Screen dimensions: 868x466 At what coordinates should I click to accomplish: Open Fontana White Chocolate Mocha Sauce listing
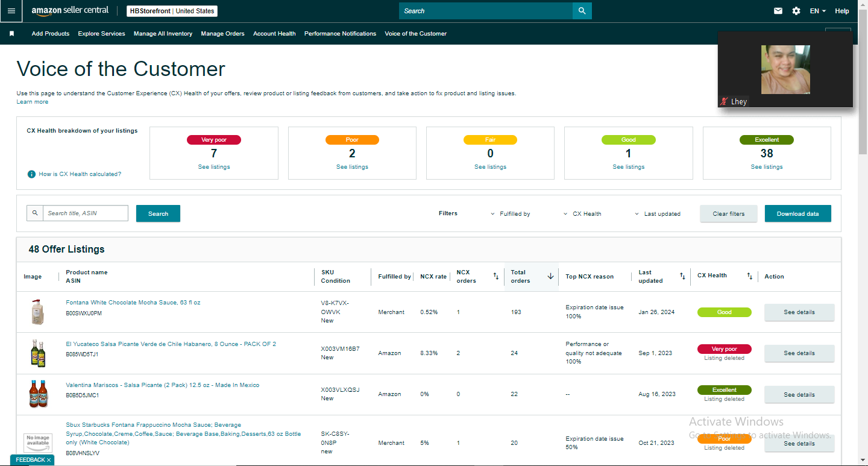[133, 303]
